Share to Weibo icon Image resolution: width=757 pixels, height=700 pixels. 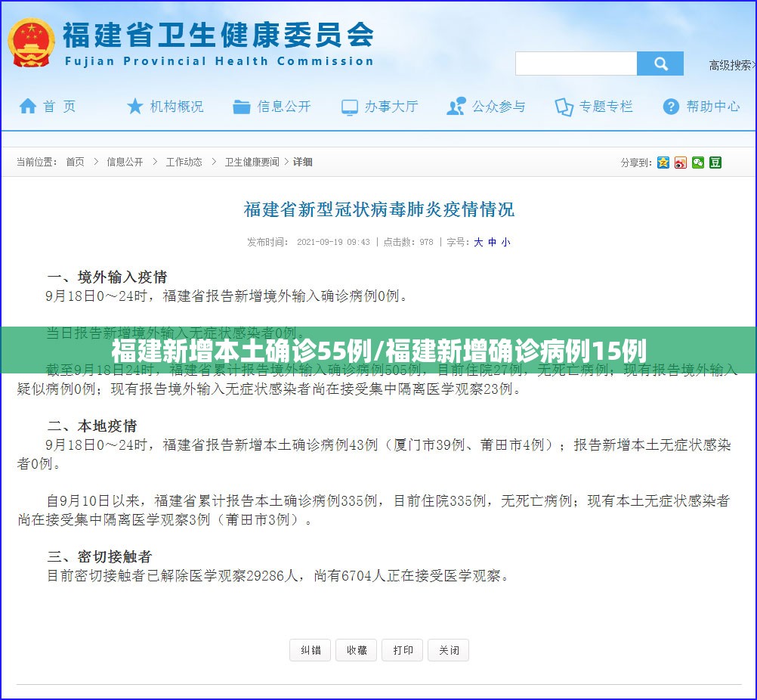pyautogui.click(x=681, y=163)
